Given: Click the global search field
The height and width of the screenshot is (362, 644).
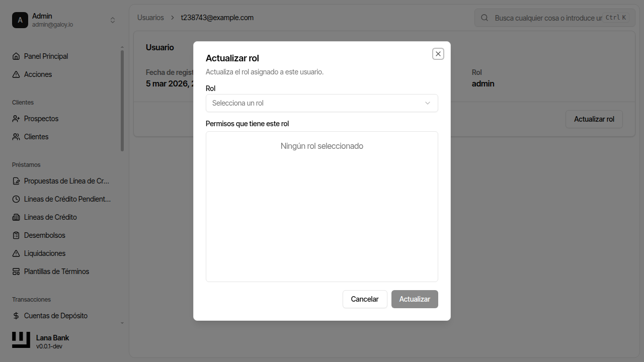Looking at the screenshot, I should click(553, 18).
